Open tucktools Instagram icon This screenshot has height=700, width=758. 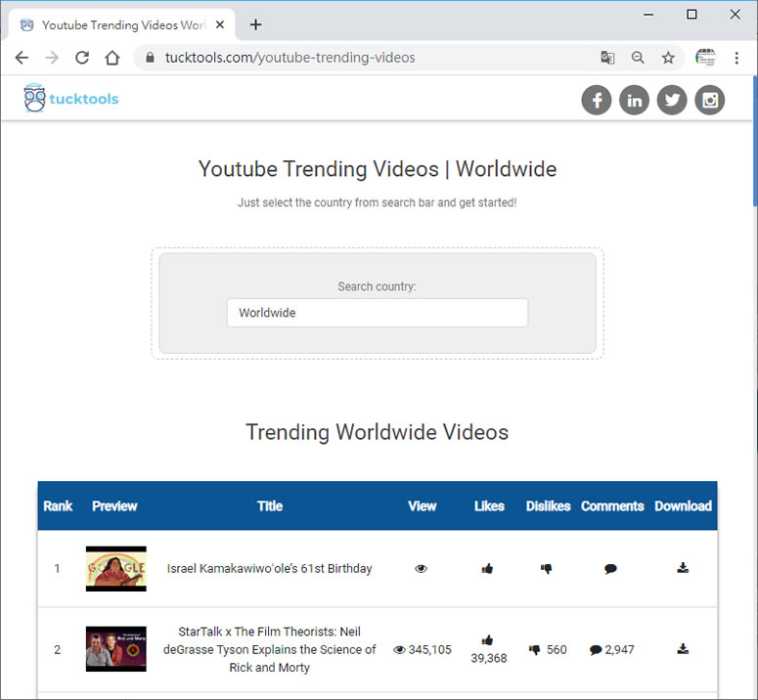click(x=710, y=100)
